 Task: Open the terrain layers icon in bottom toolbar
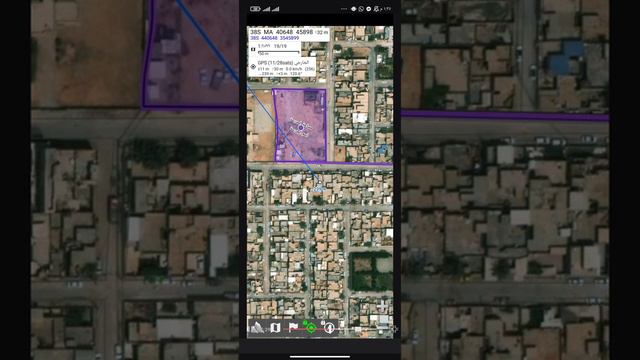pos(257,327)
